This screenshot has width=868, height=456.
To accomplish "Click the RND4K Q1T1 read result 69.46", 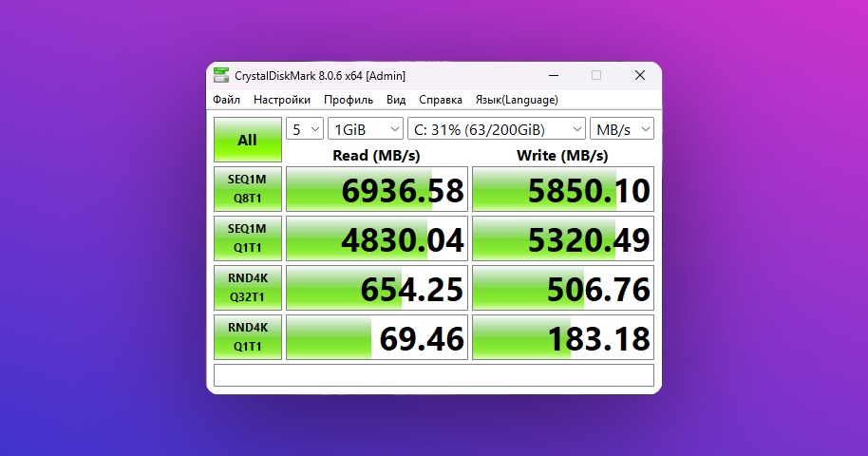I will pos(377,337).
